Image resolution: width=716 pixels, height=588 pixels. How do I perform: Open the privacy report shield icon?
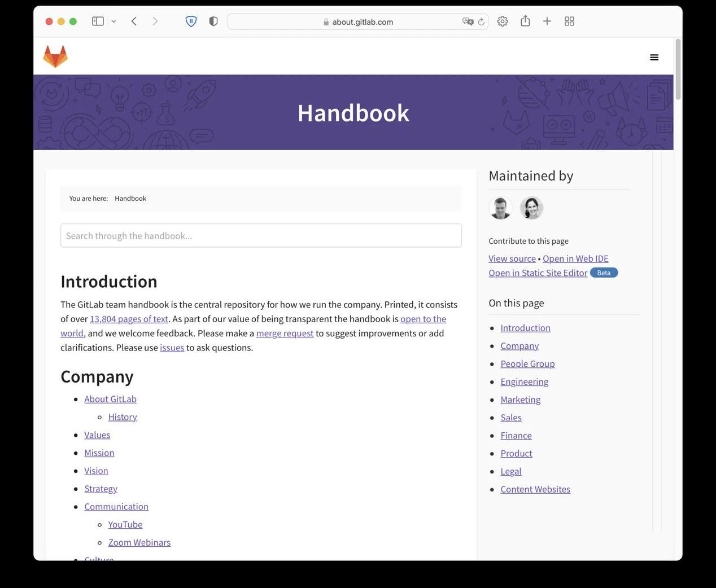coord(213,21)
